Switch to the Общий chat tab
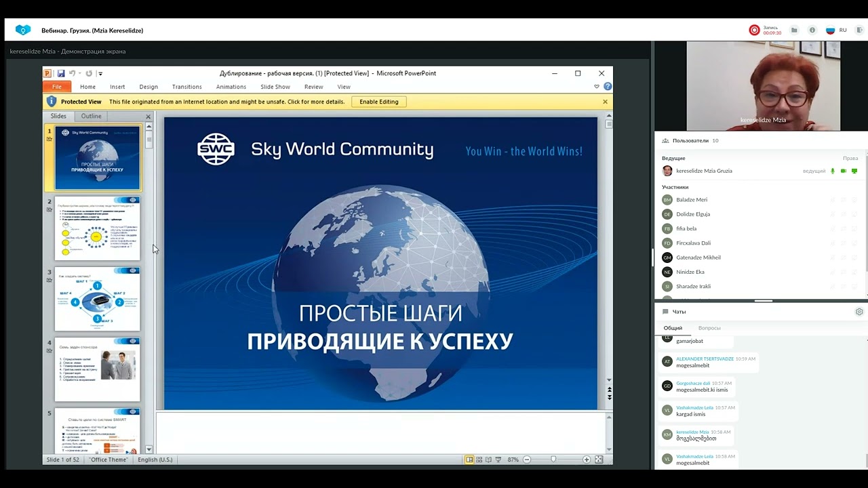 coord(673,328)
